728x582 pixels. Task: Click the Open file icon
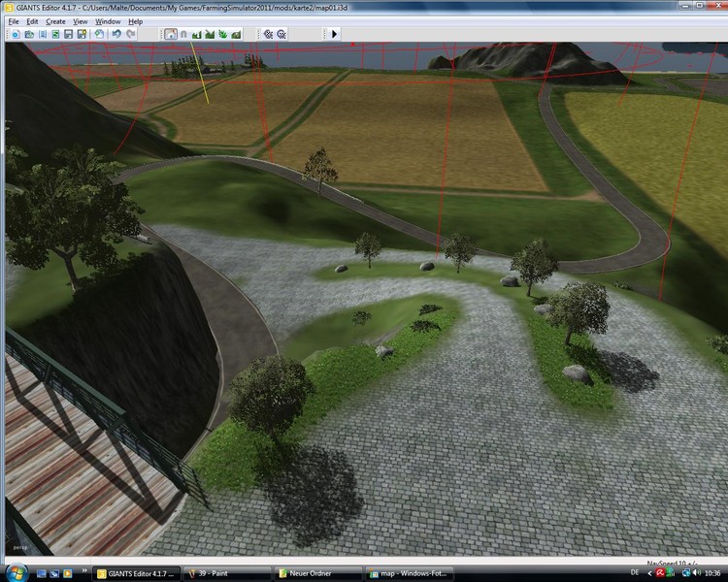point(29,34)
